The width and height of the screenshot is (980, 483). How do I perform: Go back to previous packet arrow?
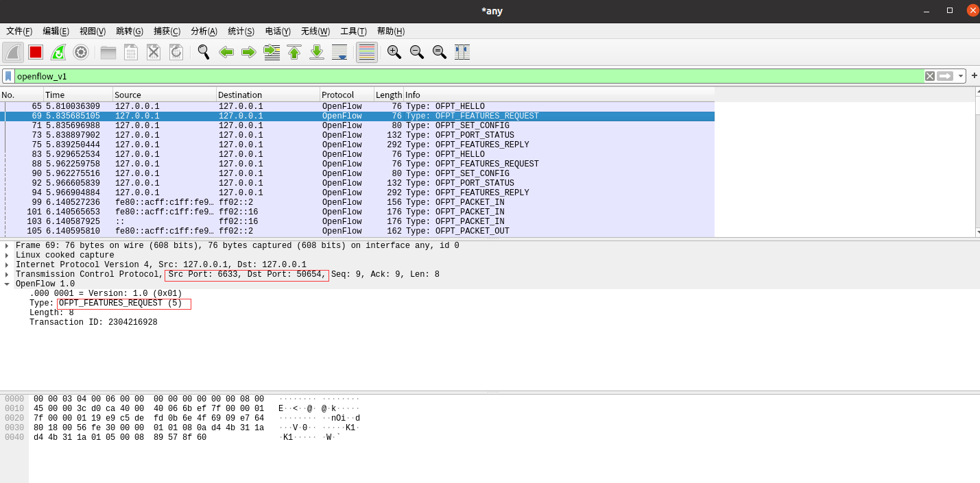[x=226, y=52]
